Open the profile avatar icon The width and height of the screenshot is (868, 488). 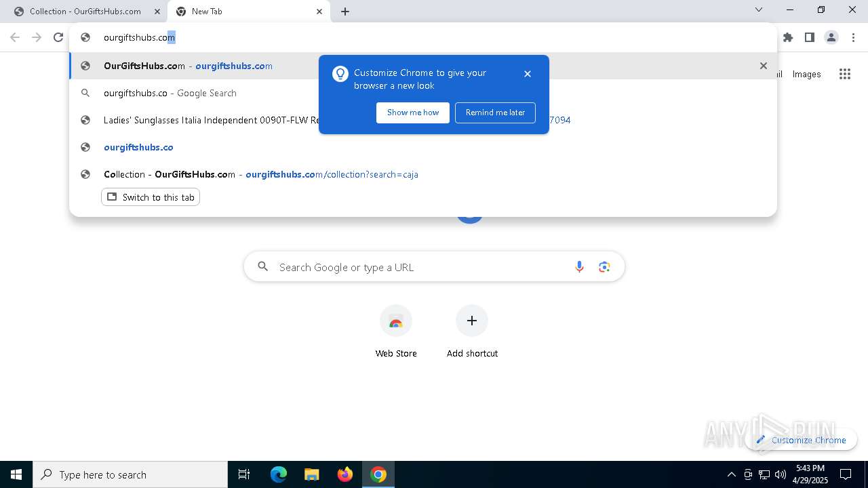831,38
